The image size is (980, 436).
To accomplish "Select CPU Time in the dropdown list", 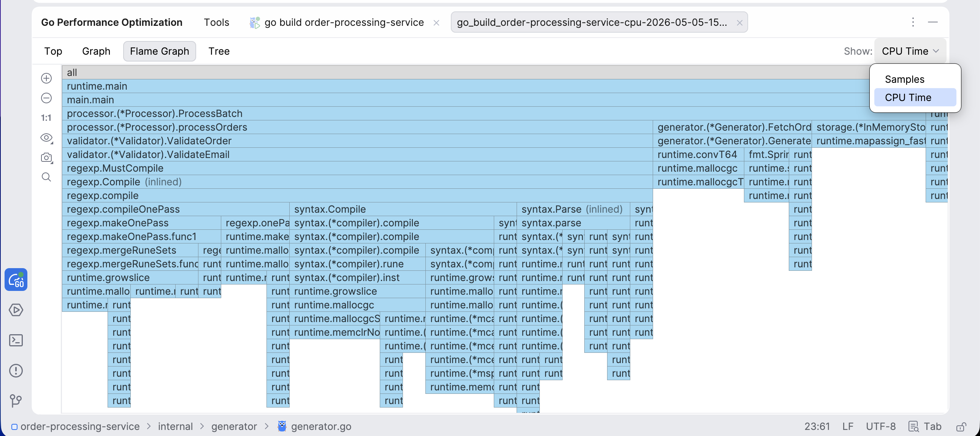I will point(915,98).
